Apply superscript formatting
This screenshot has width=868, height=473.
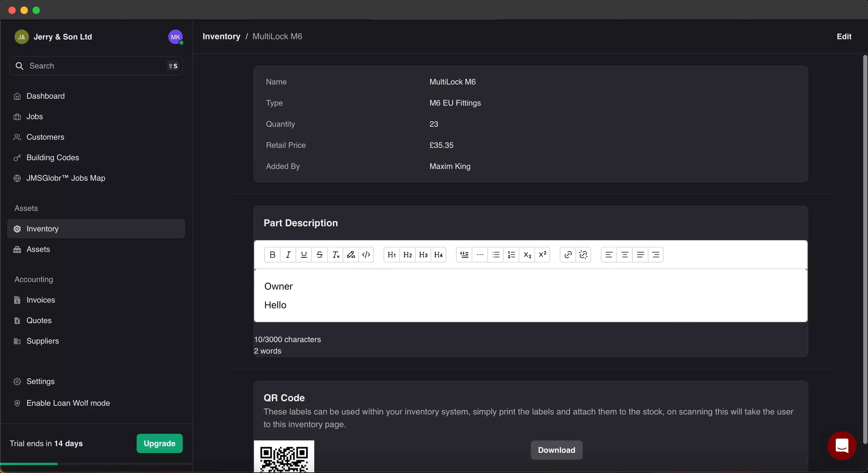pos(543,255)
